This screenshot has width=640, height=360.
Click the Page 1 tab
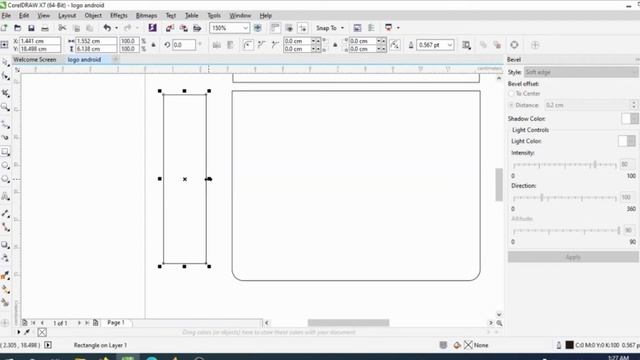pos(116,322)
